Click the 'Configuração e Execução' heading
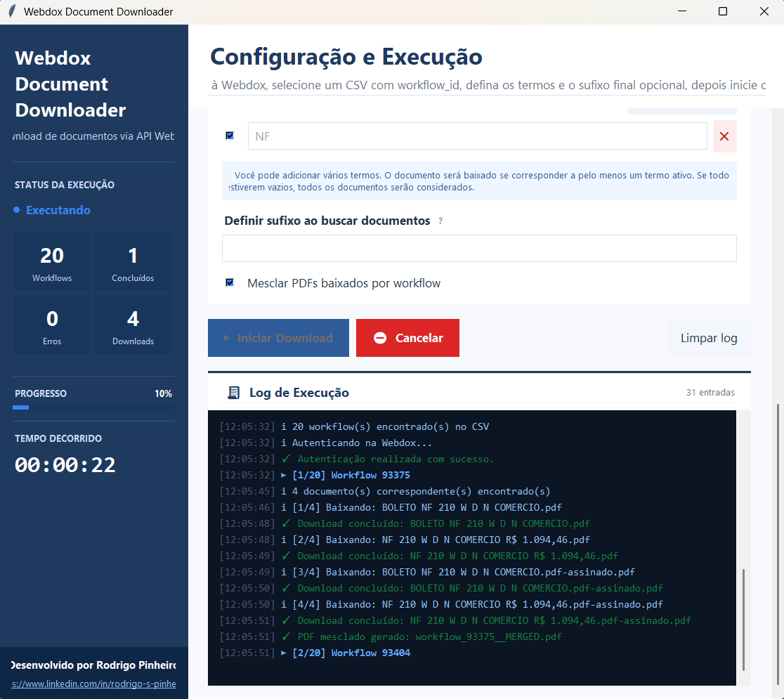The width and height of the screenshot is (784, 699). (x=346, y=56)
